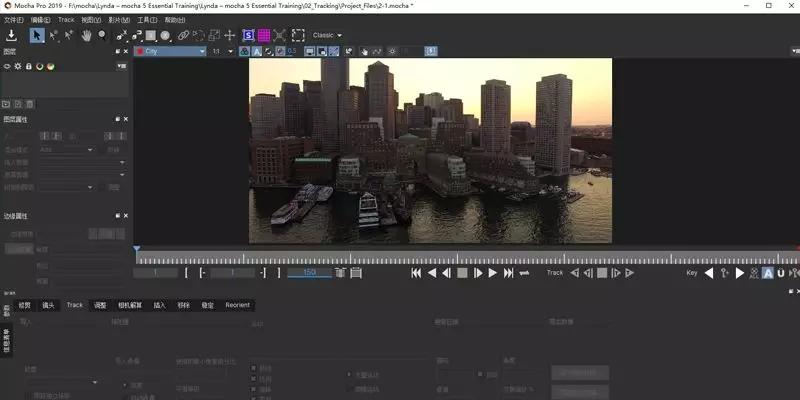Toggle the Show Planar Surface S icon
The image size is (800, 400).
(248, 35)
